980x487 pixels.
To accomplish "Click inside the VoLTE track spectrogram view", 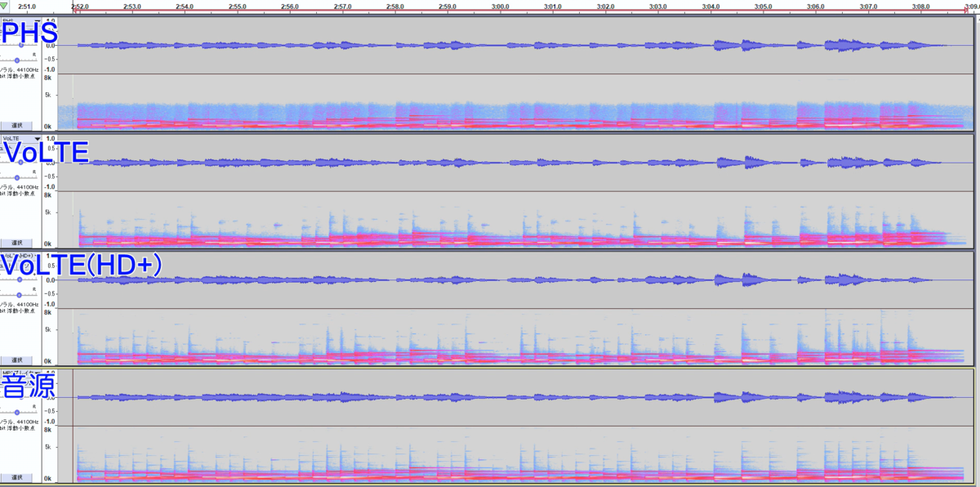I will [x=516, y=220].
